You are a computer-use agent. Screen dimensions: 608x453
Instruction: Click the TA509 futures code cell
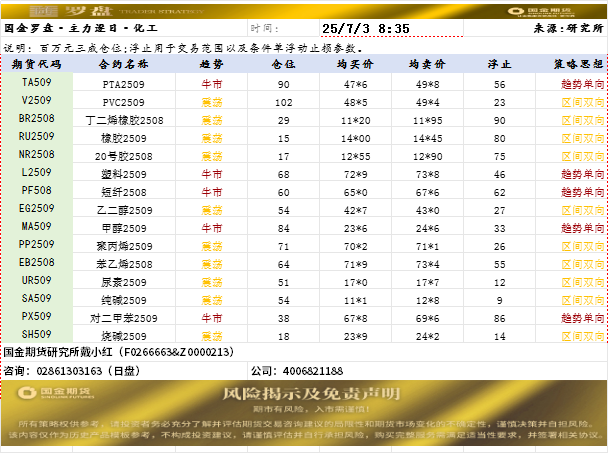37,82
